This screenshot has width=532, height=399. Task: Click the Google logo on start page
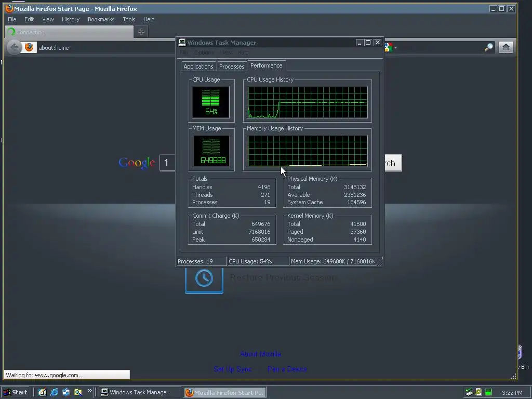tap(137, 163)
